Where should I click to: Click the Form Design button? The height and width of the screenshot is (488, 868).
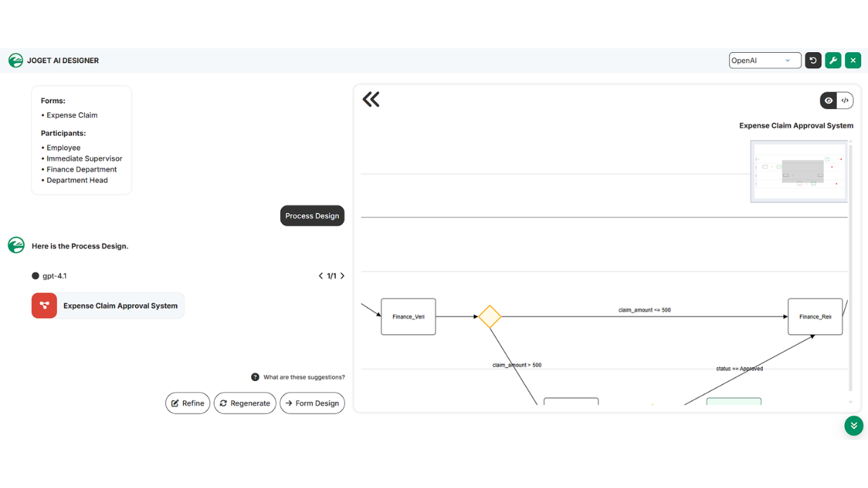pyautogui.click(x=312, y=403)
